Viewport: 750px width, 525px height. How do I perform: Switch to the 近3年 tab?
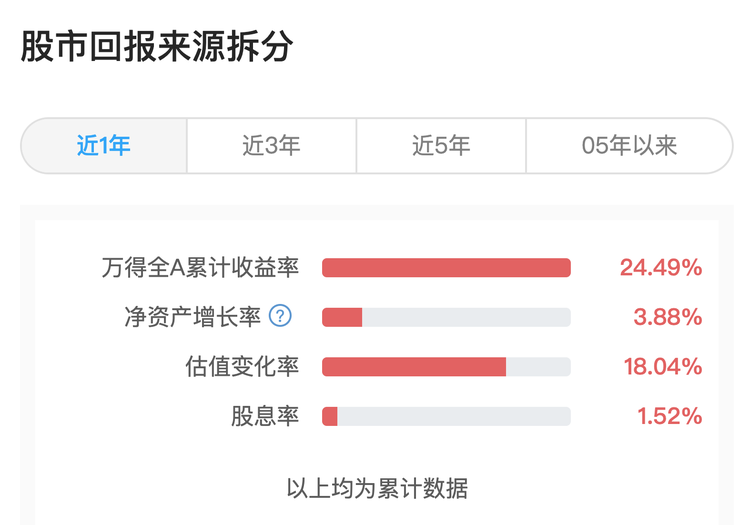271,146
